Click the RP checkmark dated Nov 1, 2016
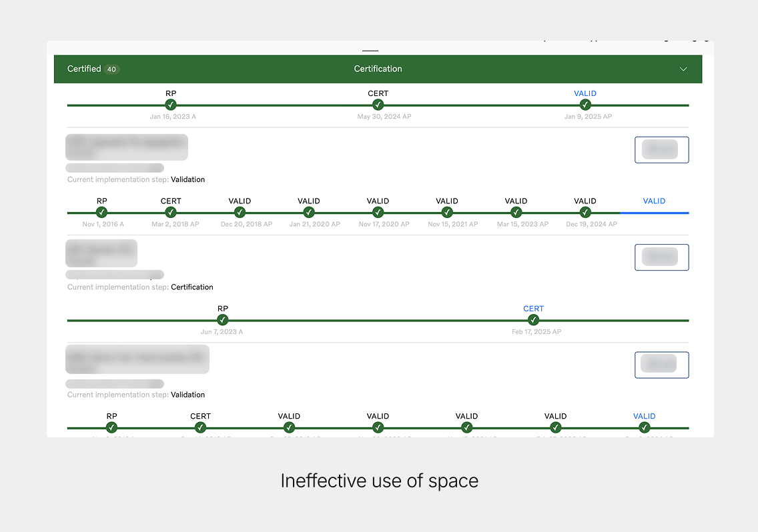Image resolution: width=758 pixels, height=532 pixels. [101, 213]
